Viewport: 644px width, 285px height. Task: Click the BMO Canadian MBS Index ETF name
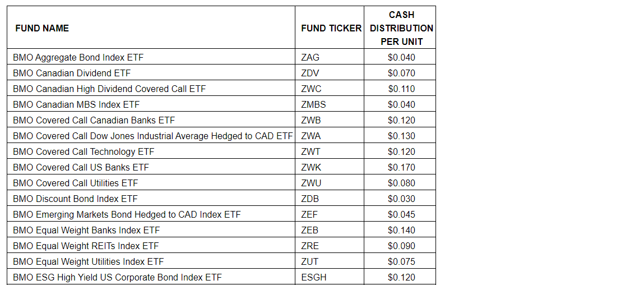pos(76,104)
